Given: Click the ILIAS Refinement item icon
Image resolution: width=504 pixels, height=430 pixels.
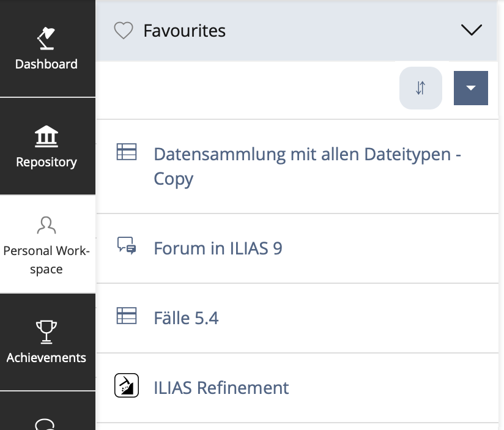Looking at the screenshot, I should [127, 386].
